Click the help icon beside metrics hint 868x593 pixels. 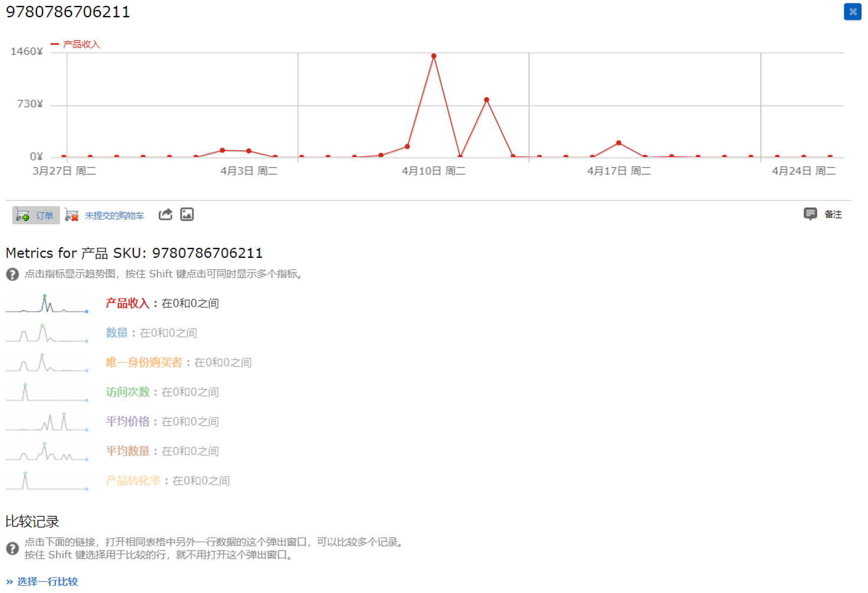(x=12, y=274)
